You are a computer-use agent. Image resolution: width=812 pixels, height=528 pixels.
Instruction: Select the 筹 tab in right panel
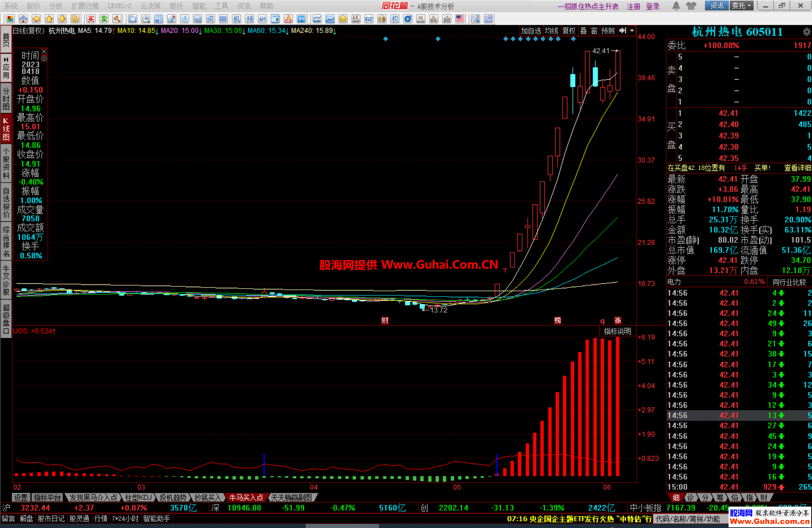point(720,498)
